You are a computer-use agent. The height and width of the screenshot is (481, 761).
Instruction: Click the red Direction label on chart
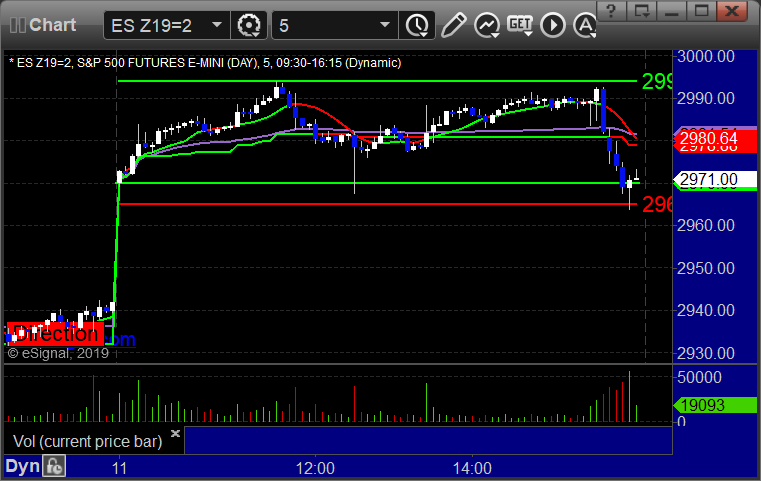click(x=55, y=334)
